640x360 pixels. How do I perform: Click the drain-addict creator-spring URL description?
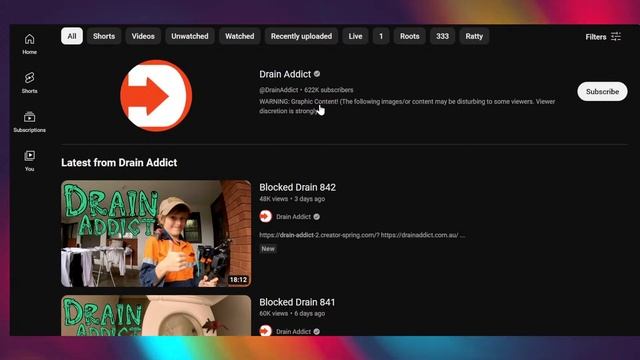pyautogui.click(x=362, y=235)
